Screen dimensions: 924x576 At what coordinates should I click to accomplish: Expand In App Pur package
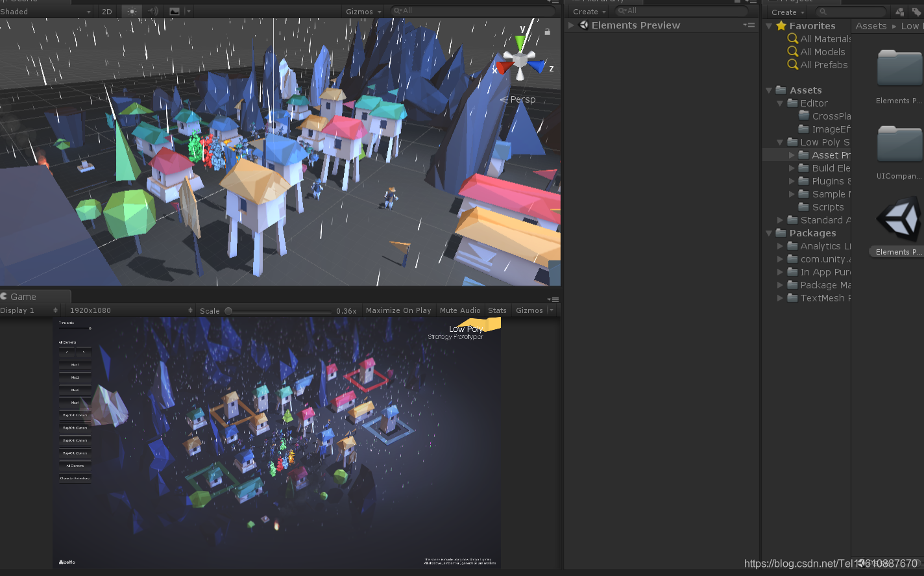click(x=781, y=272)
